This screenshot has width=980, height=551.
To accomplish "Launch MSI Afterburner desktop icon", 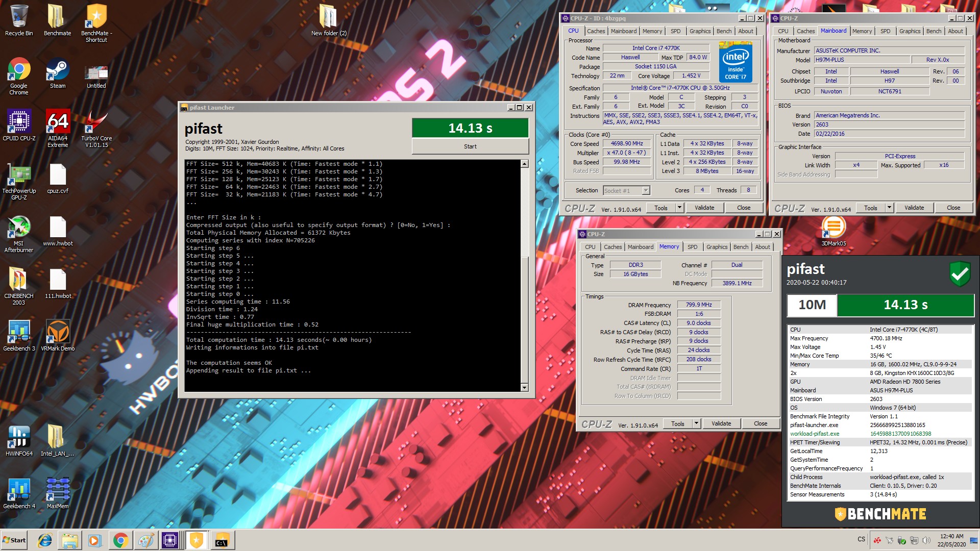I will click(19, 234).
